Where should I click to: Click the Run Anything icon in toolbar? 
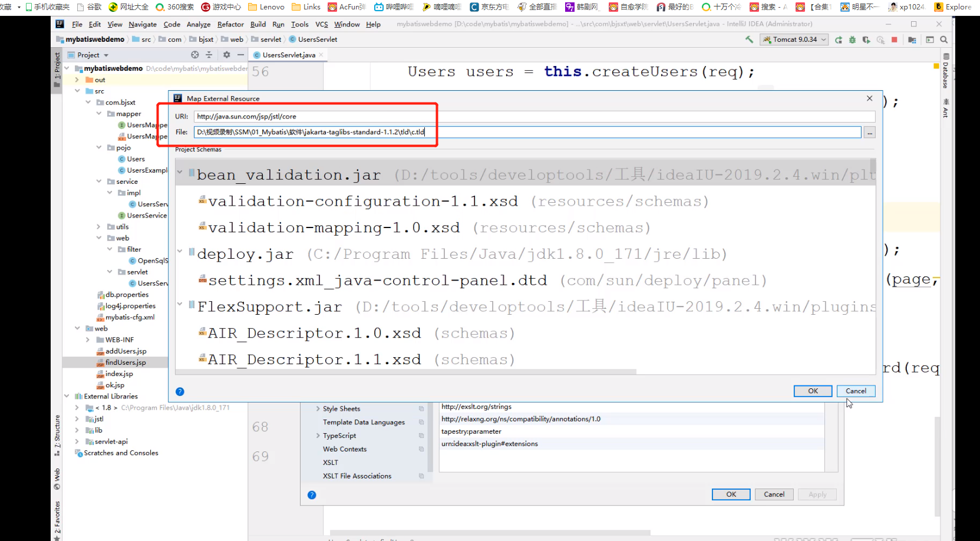pos(930,39)
